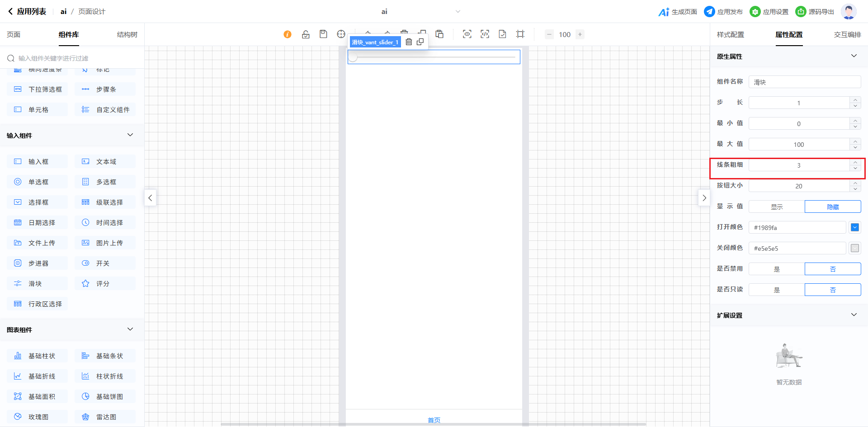
Task: Click the 应用发布 button
Action: pyautogui.click(x=723, y=12)
